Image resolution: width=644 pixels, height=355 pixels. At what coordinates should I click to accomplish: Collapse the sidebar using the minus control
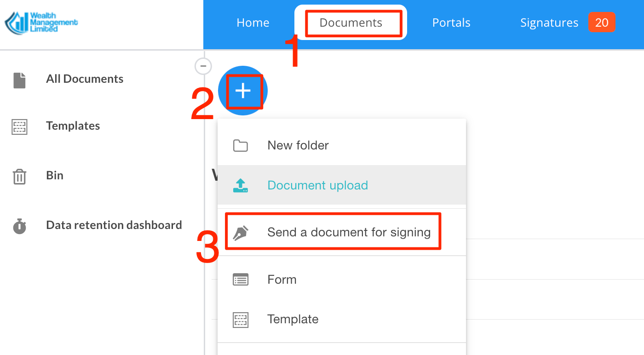[x=203, y=66]
